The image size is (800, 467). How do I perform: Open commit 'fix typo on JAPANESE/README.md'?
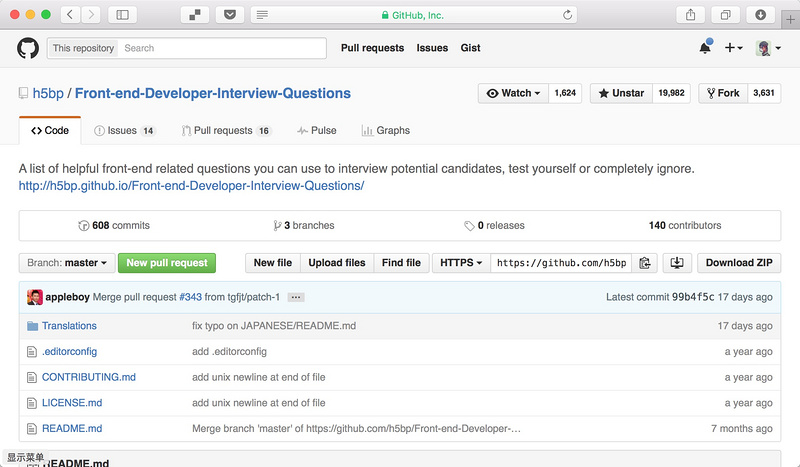274,326
